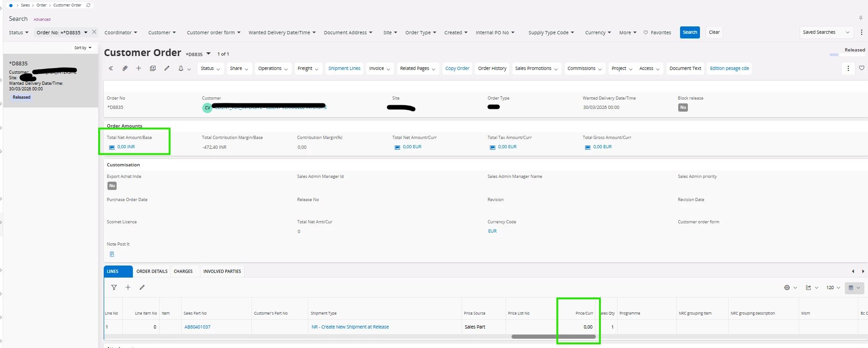Open the record selector dropdown next to *D8835 title
Image resolution: width=868 pixels, height=348 pixels.
[x=208, y=54]
